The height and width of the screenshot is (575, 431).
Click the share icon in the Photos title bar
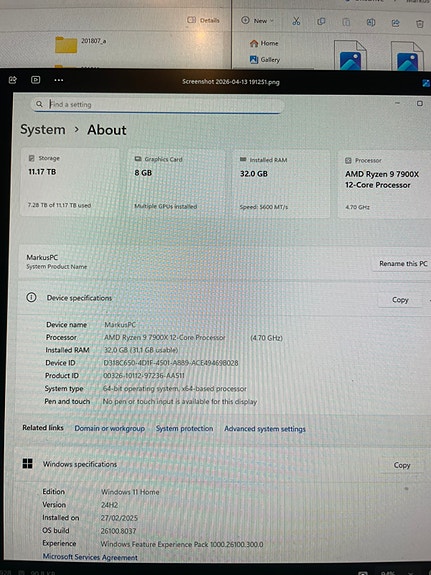13,80
